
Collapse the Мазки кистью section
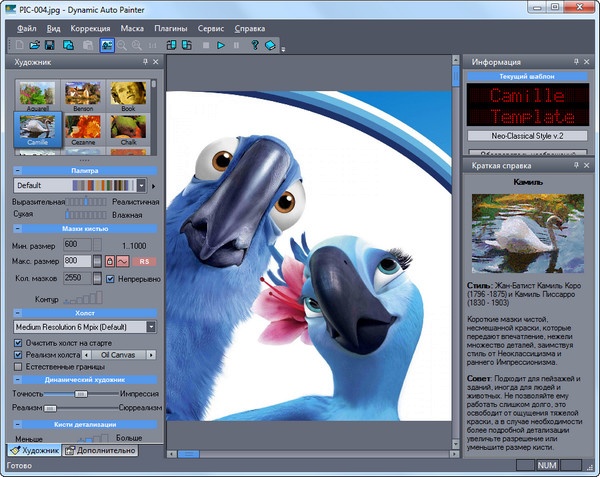pyautogui.click(x=18, y=230)
